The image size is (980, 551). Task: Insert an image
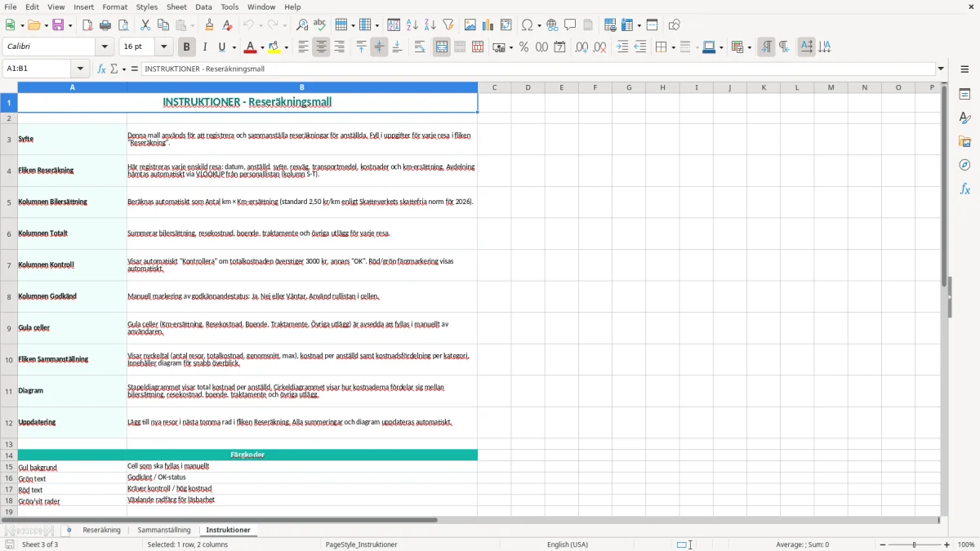click(470, 25)
